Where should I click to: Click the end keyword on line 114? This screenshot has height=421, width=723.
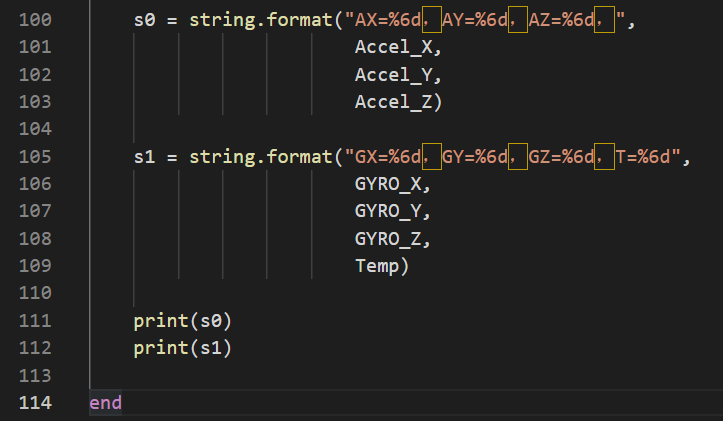pyautogui.click(x=105, y=403)
